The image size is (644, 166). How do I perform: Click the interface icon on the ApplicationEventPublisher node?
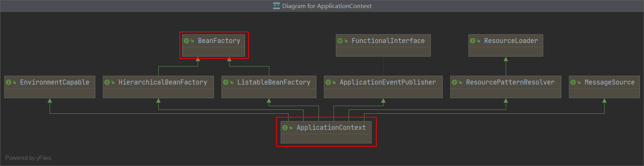(328, 82)
